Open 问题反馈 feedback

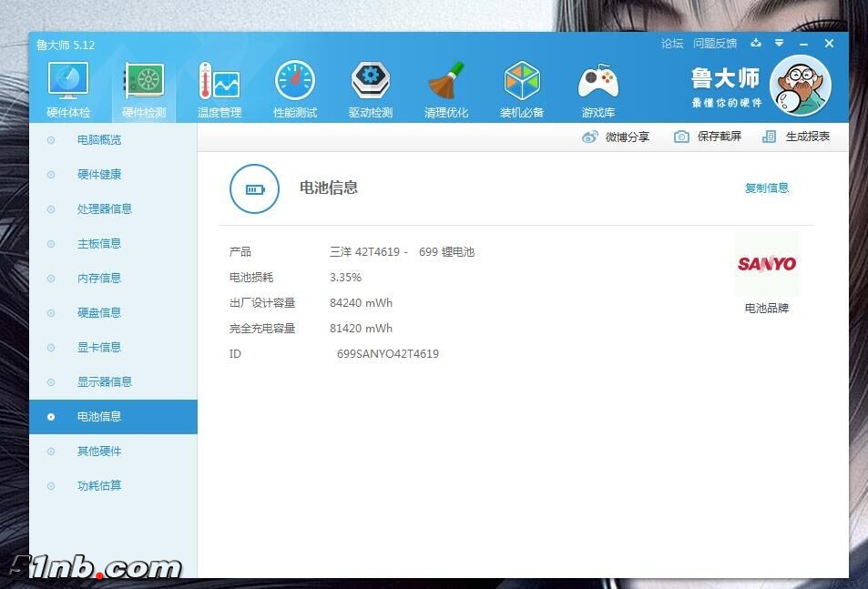point(714,43)
